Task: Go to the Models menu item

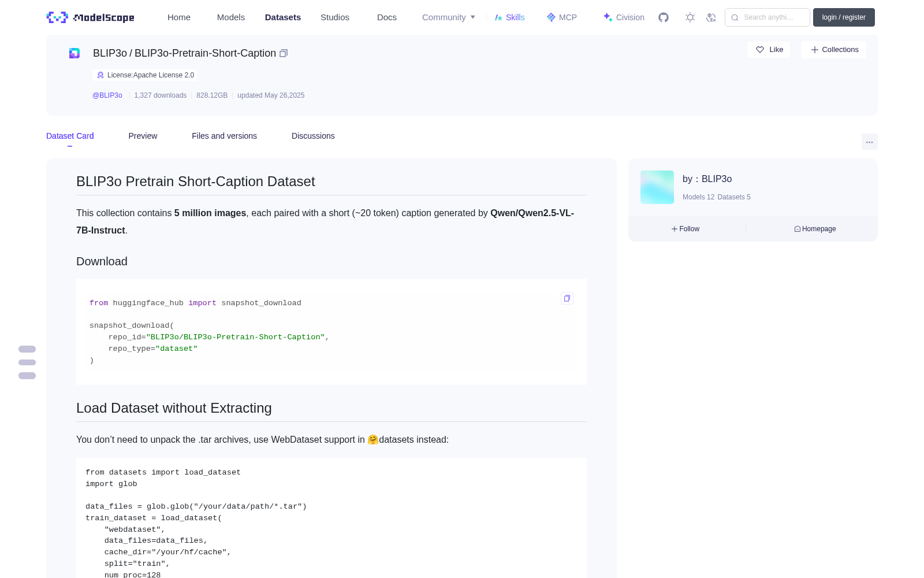Action: (x=231, y=17)
